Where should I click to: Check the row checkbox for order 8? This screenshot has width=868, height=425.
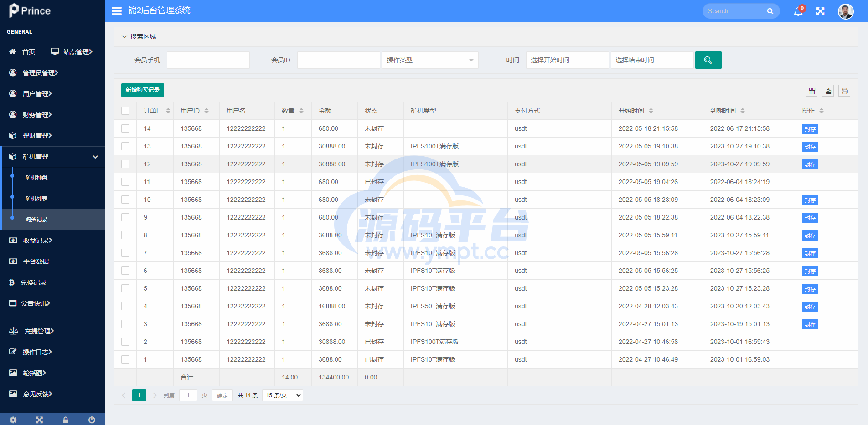pos(125,235)
